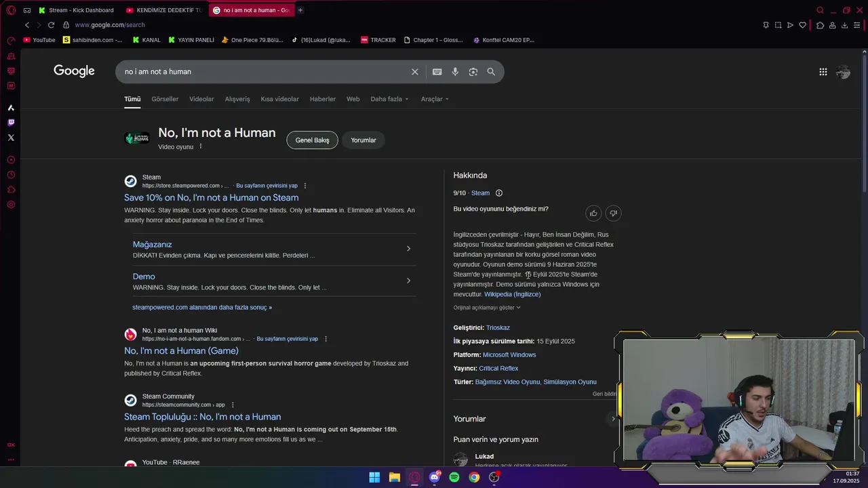Open Spotify from the Windows taskbar
868x488 pixels.
point(454,477)
